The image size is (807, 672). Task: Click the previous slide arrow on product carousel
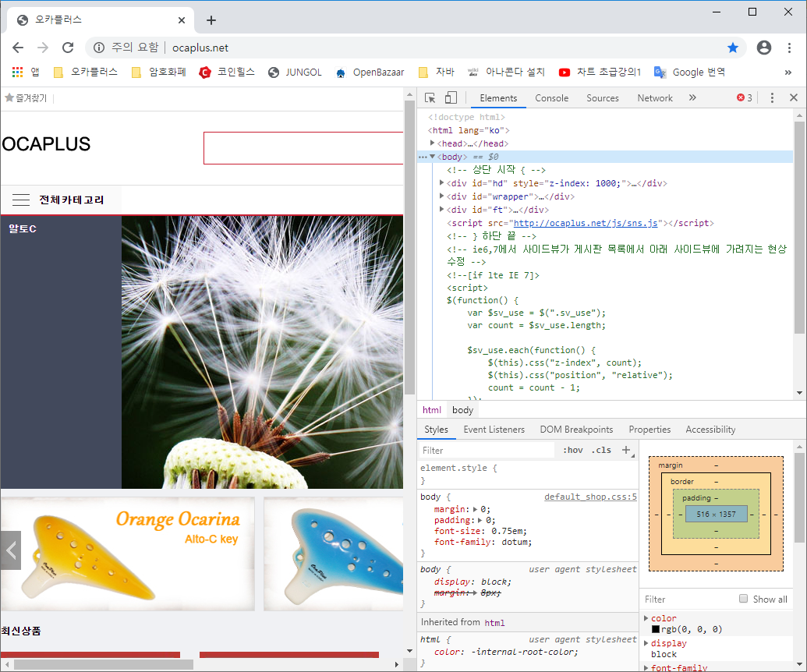(11, 550)
